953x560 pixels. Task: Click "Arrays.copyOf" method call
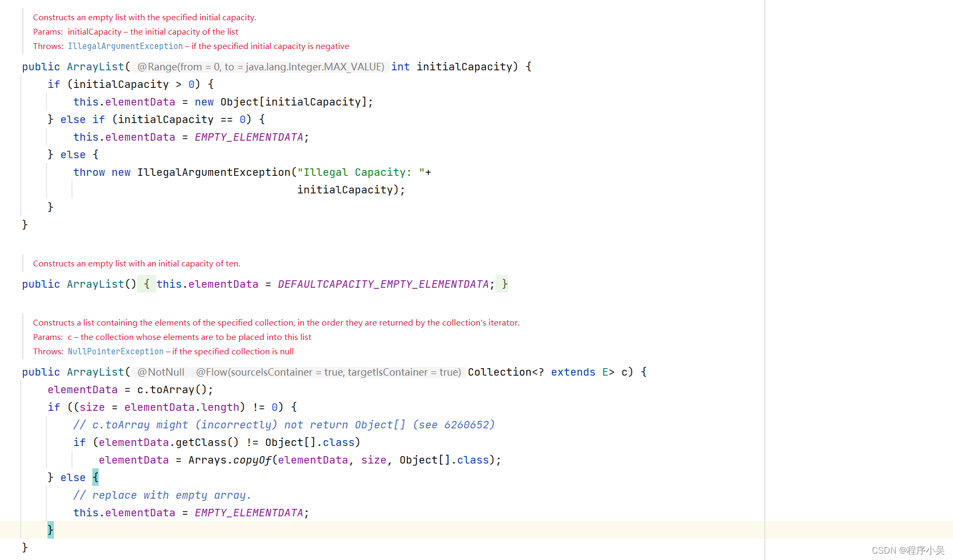(230, 460)
